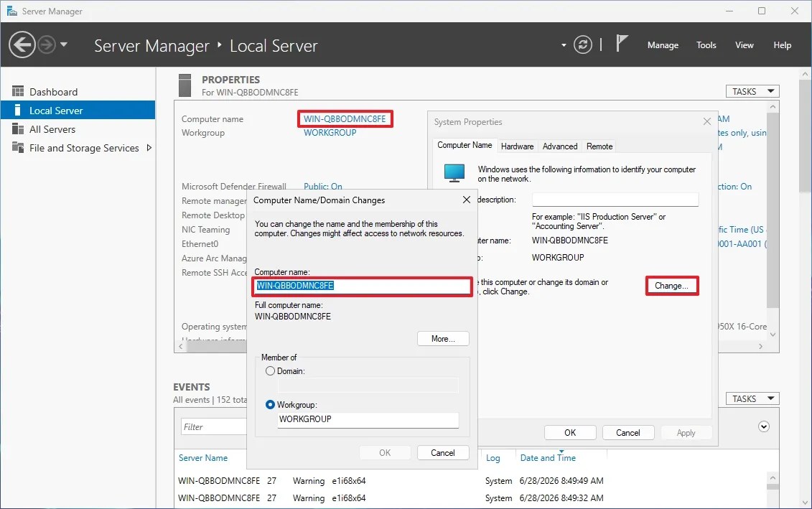Close the Computer Name/Domain Changes dialog

click(x=467, y=200)
